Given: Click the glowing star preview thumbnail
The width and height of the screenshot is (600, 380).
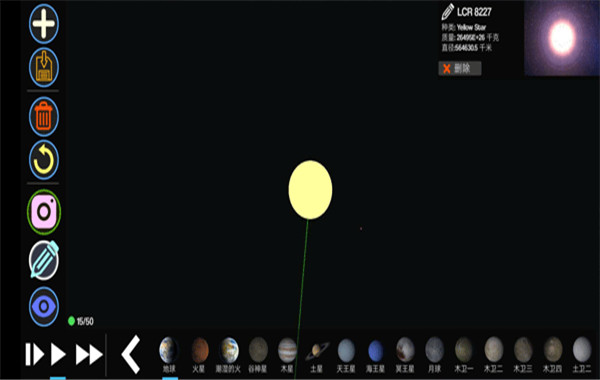Looking at the screenshot, I should point(562,38).
